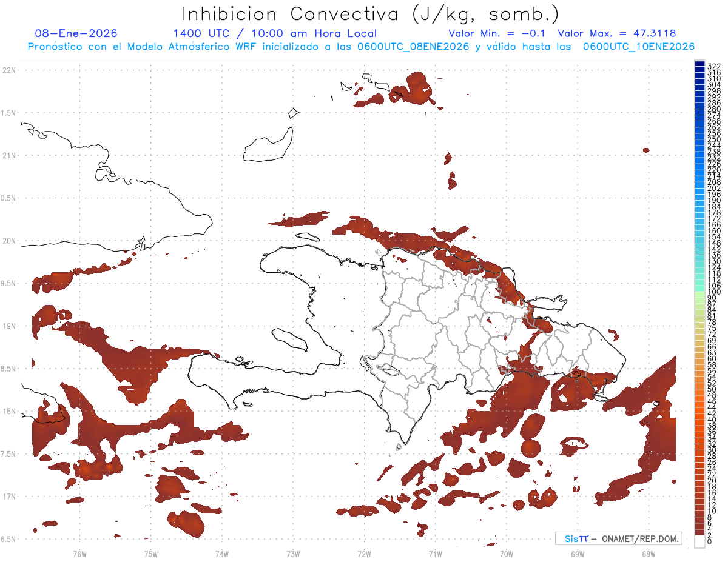728x562 pixels.
Task: Click the '71W' longitude label
Action: point(435,554)
